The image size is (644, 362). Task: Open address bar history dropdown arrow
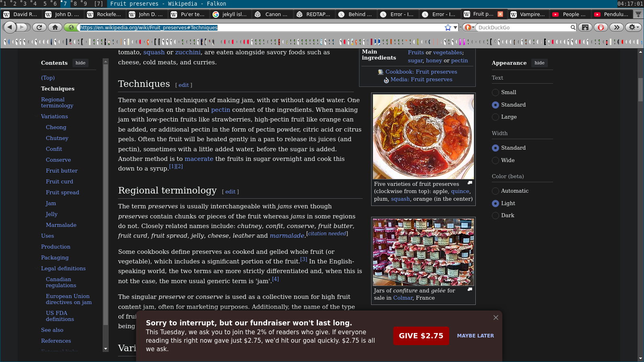click(455, 27)
